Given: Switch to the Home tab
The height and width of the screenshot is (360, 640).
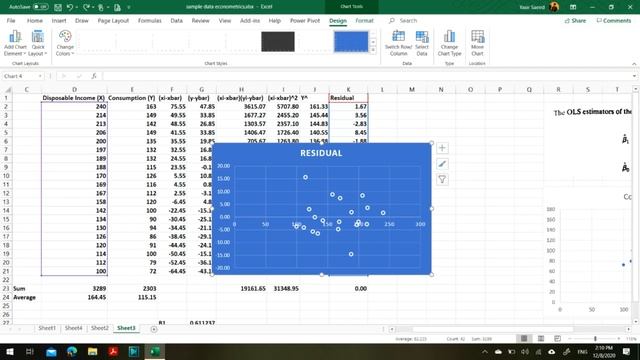Looking at the screenshot, I should (35, 20).
